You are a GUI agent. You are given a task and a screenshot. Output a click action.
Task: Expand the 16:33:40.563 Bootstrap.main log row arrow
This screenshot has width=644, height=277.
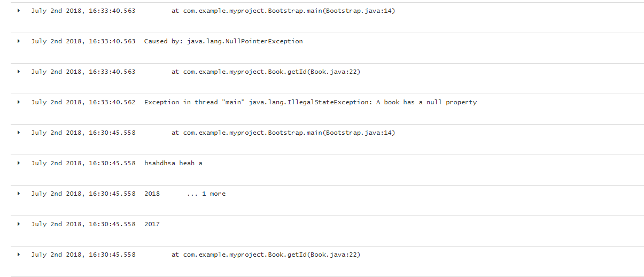[19, 11]
